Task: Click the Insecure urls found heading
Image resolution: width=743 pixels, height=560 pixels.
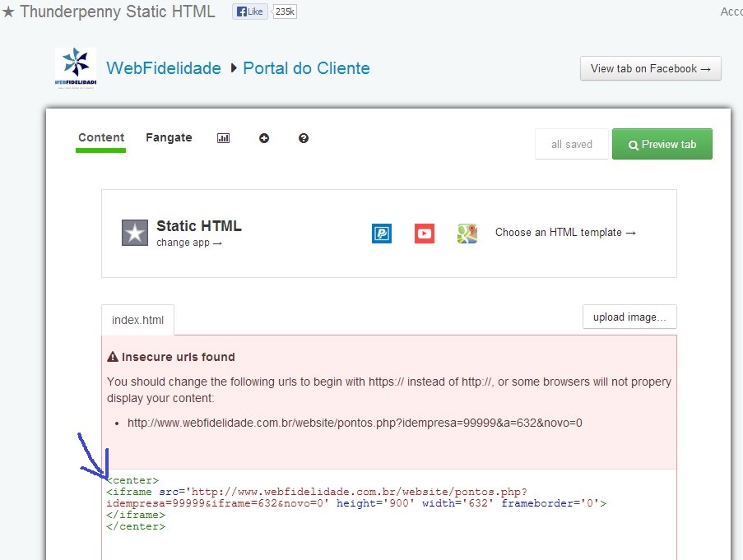Action: click(x=179, y=357)
